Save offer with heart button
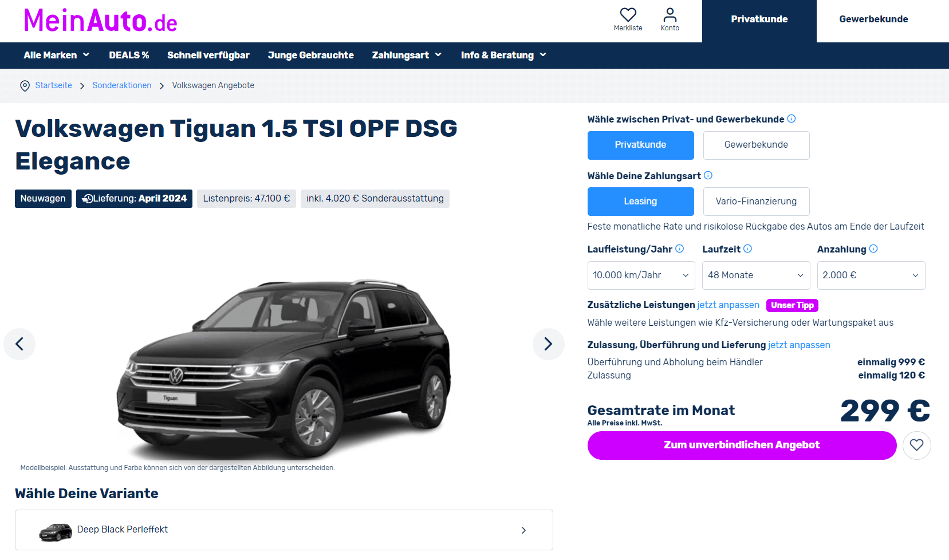 tap(916, 445)
